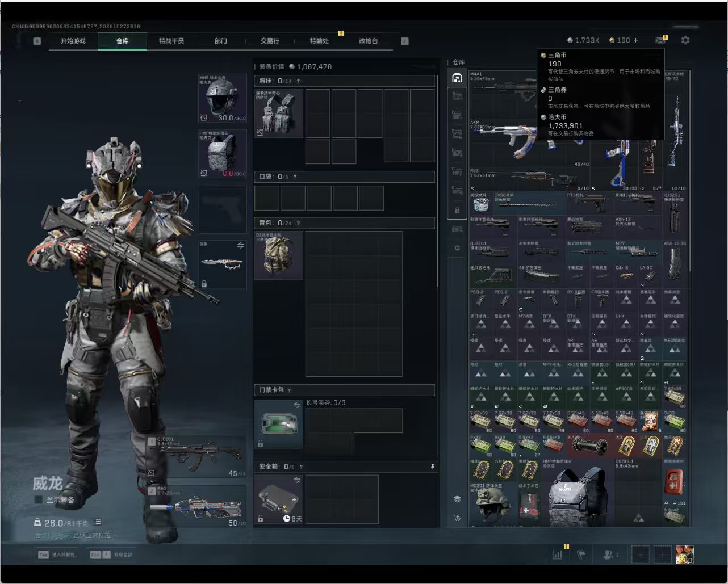Select the first warehouse page icon
The height and width of the screenshot is (584, 728).
[457, 78]
